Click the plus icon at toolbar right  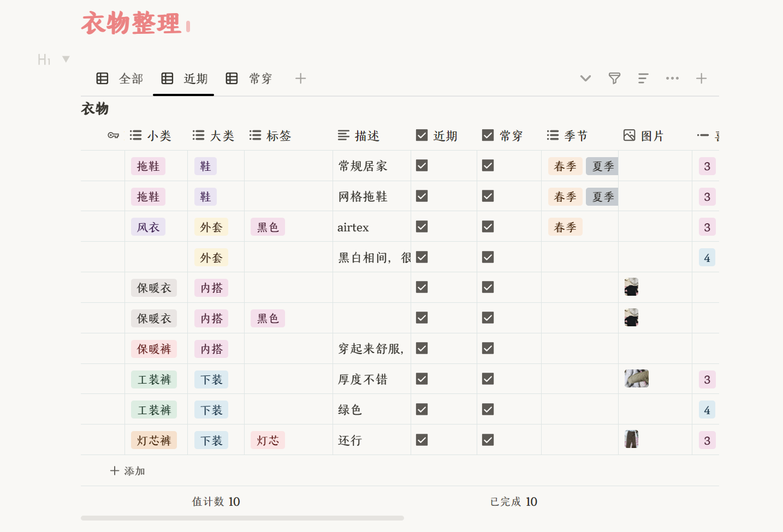point(701,79)
